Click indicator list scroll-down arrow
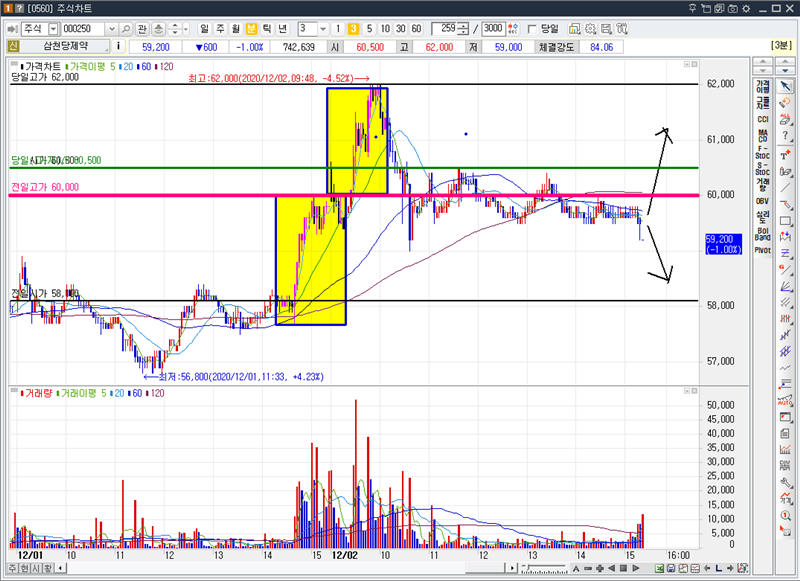This screenshot has height=581, width=800. pyautogui.click(x=762, y=70)
